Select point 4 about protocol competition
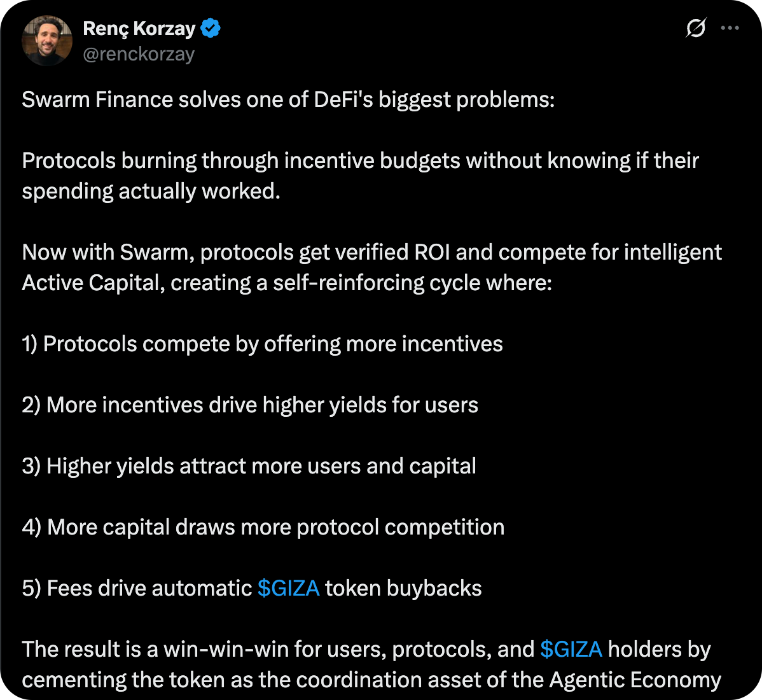Viewport: 762px width, 700px height. (263, 528)
